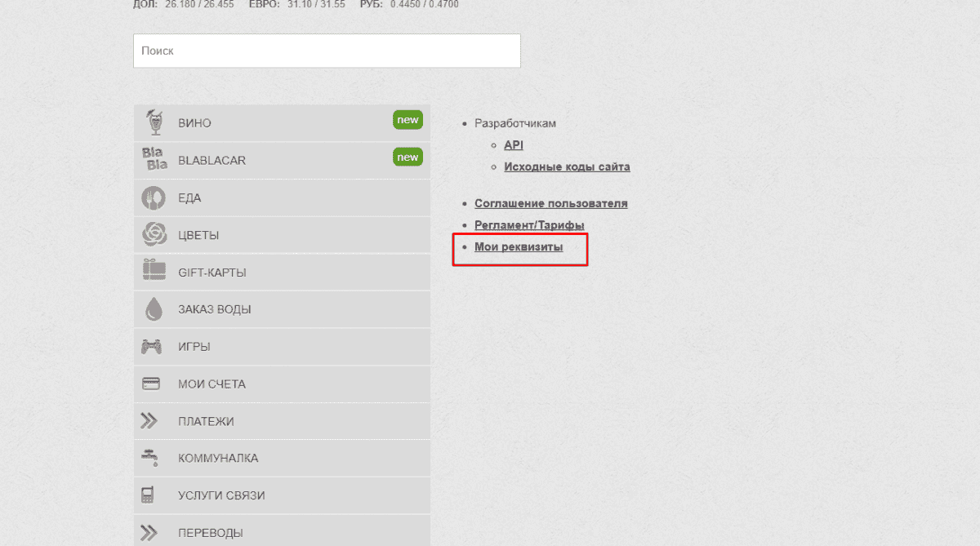The height and width of the screenshot is (546, 980).
Task: Click the Регламент/Тарифы link
Action: pos(529,225)
